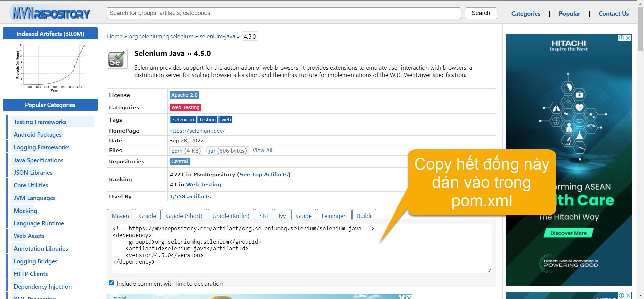
Task: Focus the search groups and artifacts field
Action: (x=283, y=13)
